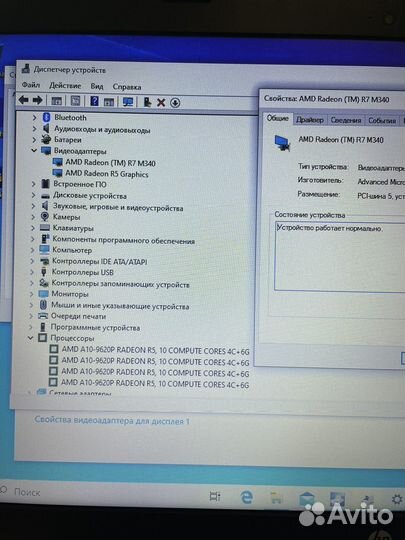Click the Изготовитель label in properties
The height and width of the screenshot is (540, 405).
click(320, 180)
